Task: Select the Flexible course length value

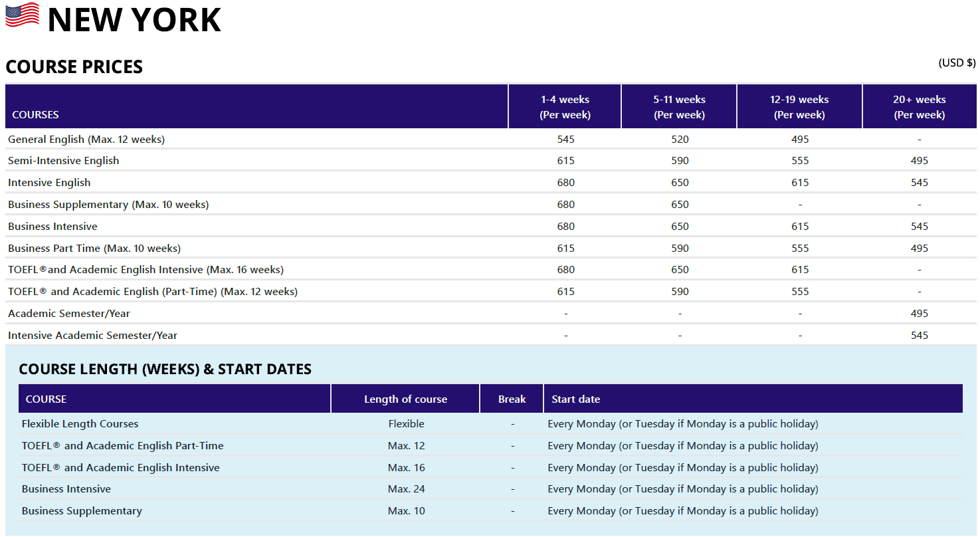Action: click(406, 423)
